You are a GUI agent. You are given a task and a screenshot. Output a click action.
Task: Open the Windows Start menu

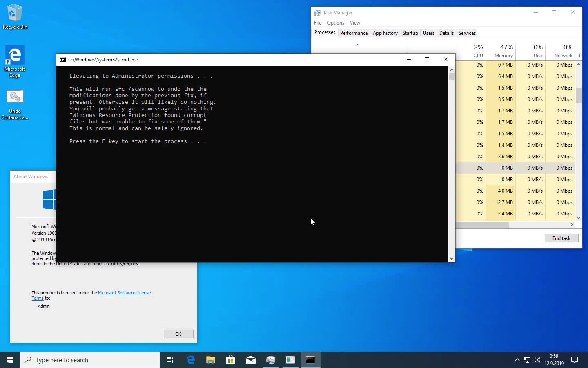point(10,360)
